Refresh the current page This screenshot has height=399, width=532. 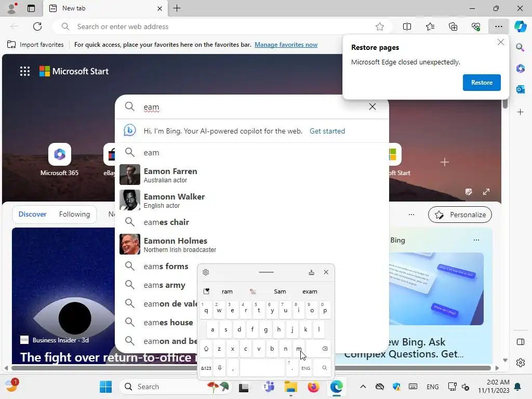click(37, 26)
